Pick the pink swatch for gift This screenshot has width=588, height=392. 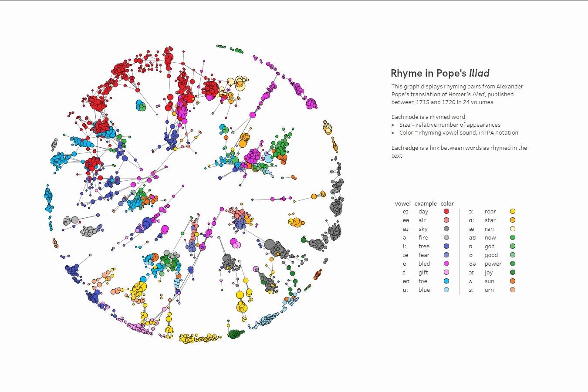tap(446, 272)
